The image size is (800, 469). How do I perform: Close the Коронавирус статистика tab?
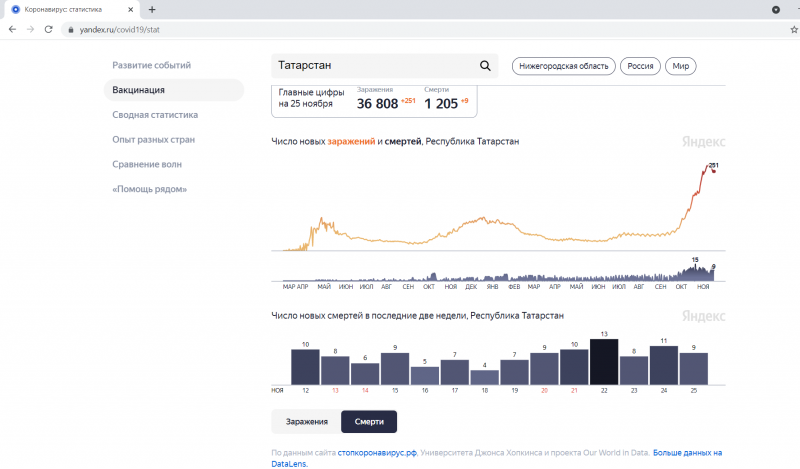pyautogui.click(x=131, y=9)
